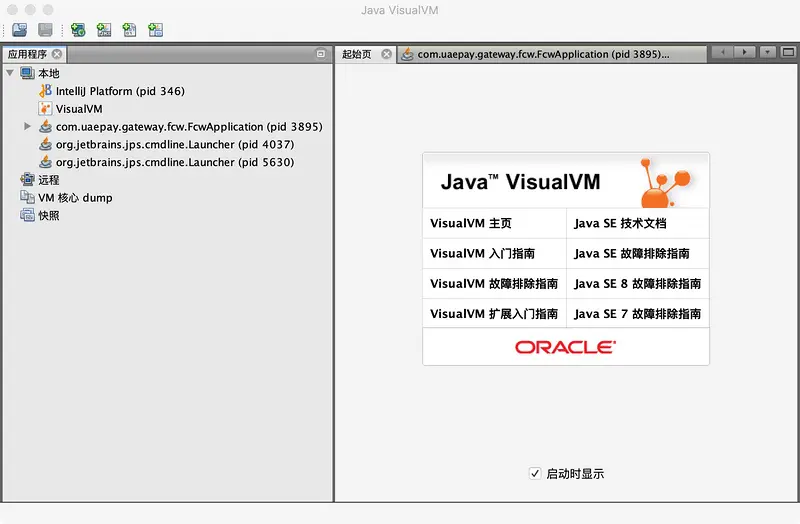Screen dimensions: 800x524
Task: Open the document list dropdown arrow
Action: 767,52
